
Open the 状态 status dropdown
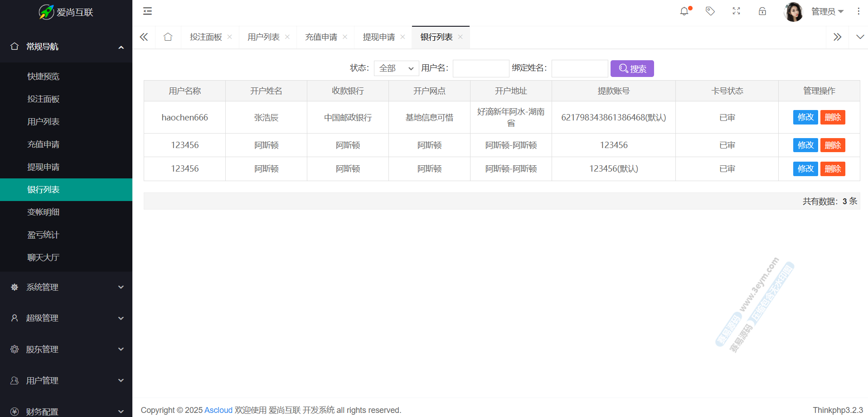click(x=396, y=68)
